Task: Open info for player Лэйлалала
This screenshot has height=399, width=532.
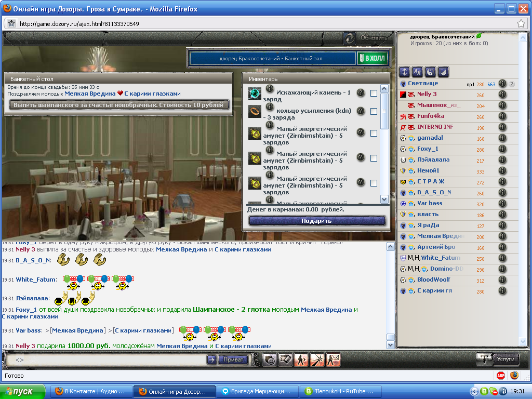Action: [502, 160]
